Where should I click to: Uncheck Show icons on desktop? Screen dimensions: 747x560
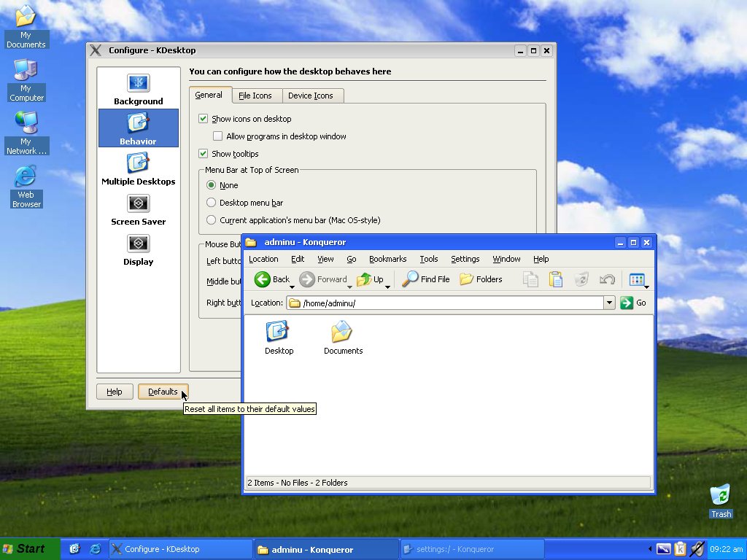[203, 118]
